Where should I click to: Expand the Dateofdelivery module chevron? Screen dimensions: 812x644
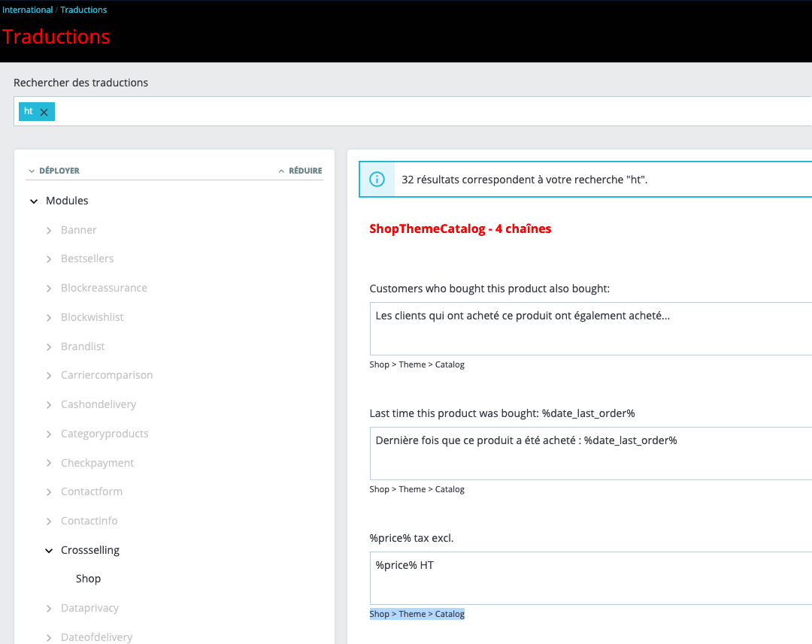click(x=49, y=637)
